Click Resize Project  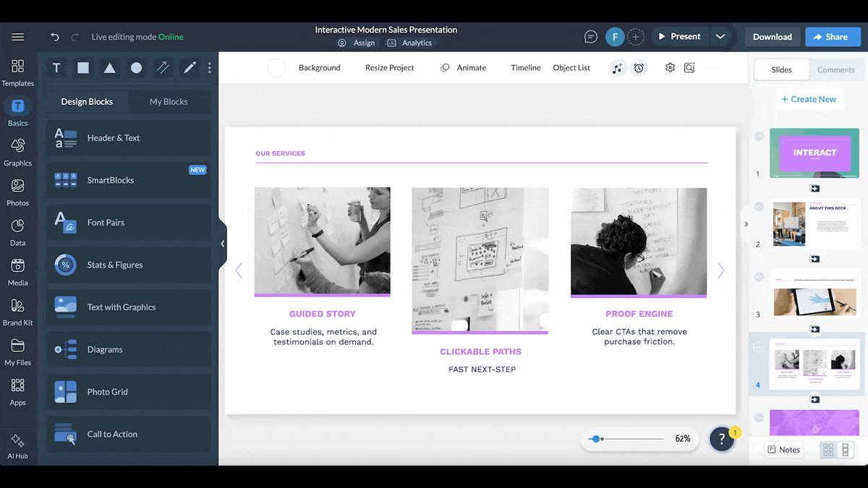[390, 68]
